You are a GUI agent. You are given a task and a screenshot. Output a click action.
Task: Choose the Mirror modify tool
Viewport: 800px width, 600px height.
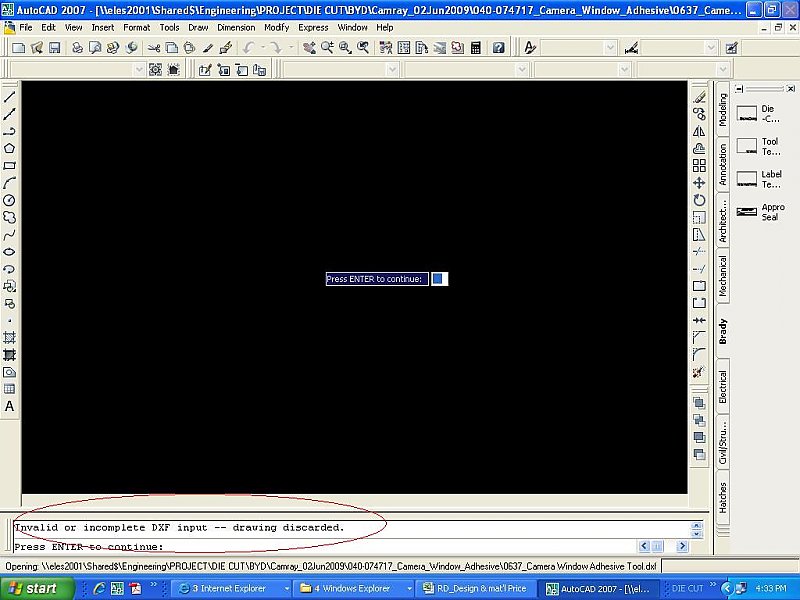pyautogui.click(x=699, y=131)
